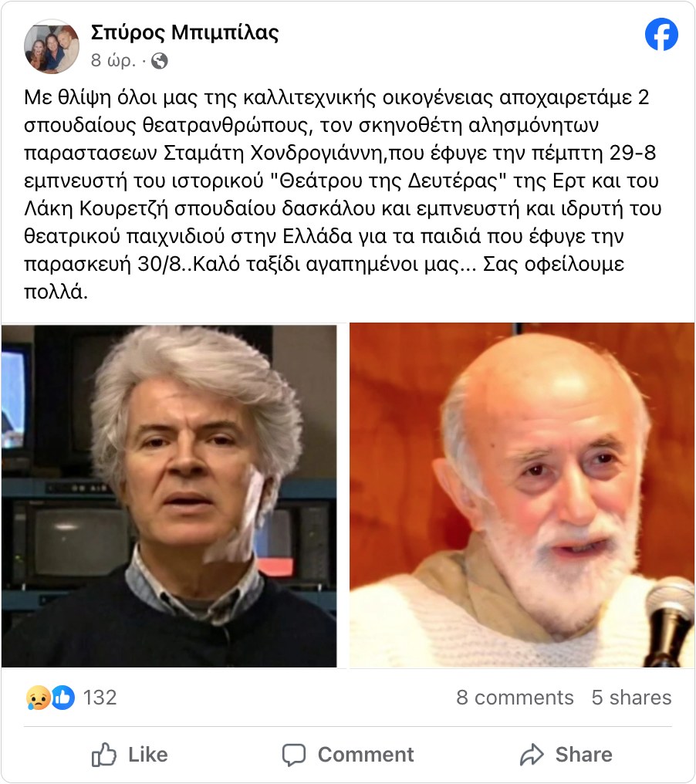Click the public globe privacy icon
696x784 pixels.
click(x=160, y=61)
